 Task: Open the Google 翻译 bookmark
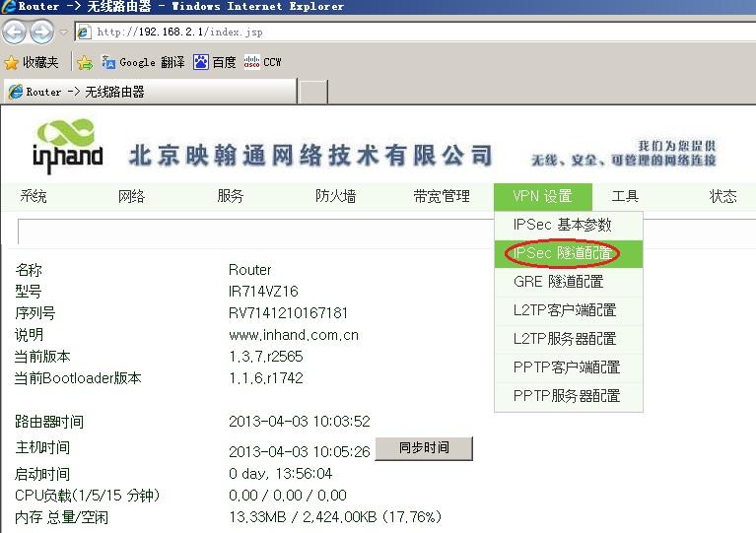[x=143, y=62]
